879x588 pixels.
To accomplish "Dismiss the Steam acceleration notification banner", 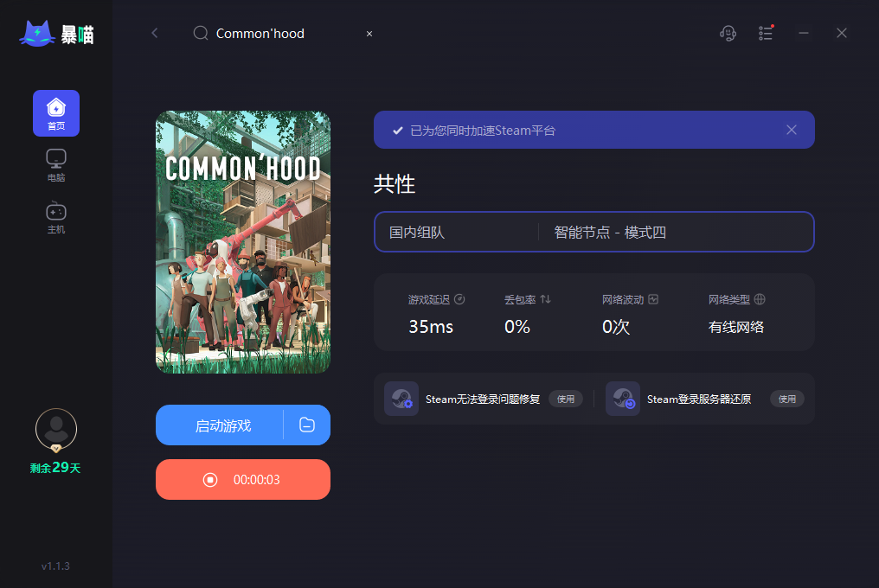I will pos(792,130).
